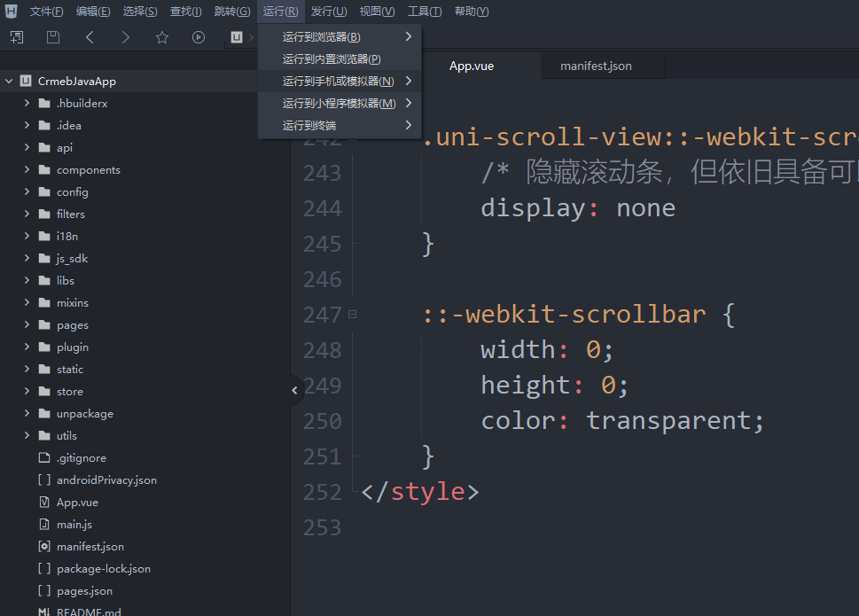Open the 帮助(Y) menu

[x=472, y=12]
